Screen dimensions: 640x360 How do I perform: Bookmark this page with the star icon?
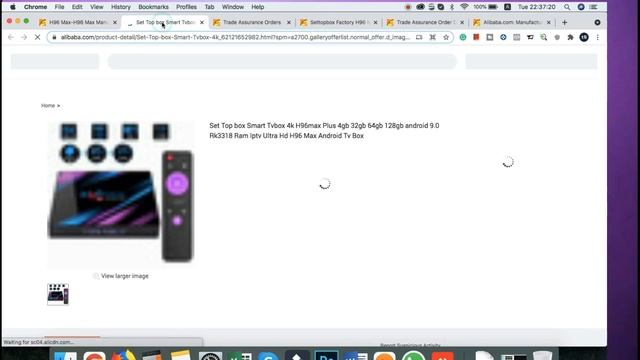446,37
